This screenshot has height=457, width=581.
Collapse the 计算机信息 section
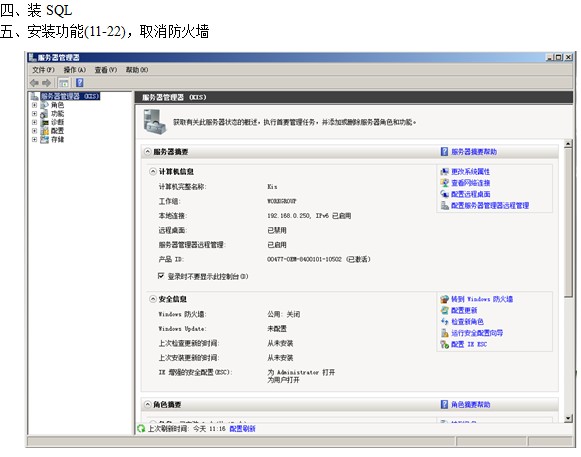(153, 171)
